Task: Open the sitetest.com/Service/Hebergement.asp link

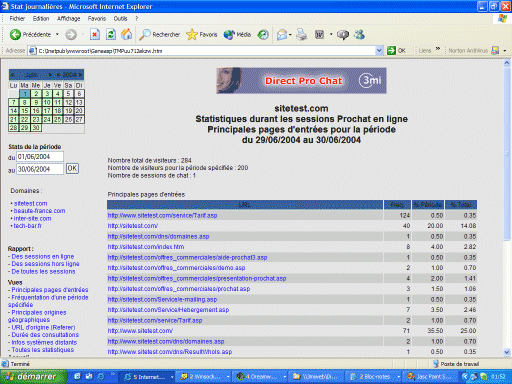Action: tap(168, 310)
